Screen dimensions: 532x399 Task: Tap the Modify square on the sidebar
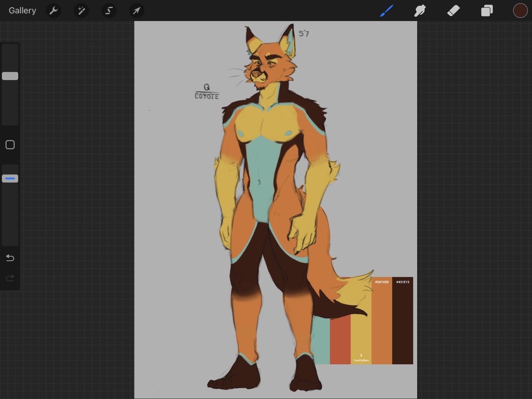click(x=10, y=145)
